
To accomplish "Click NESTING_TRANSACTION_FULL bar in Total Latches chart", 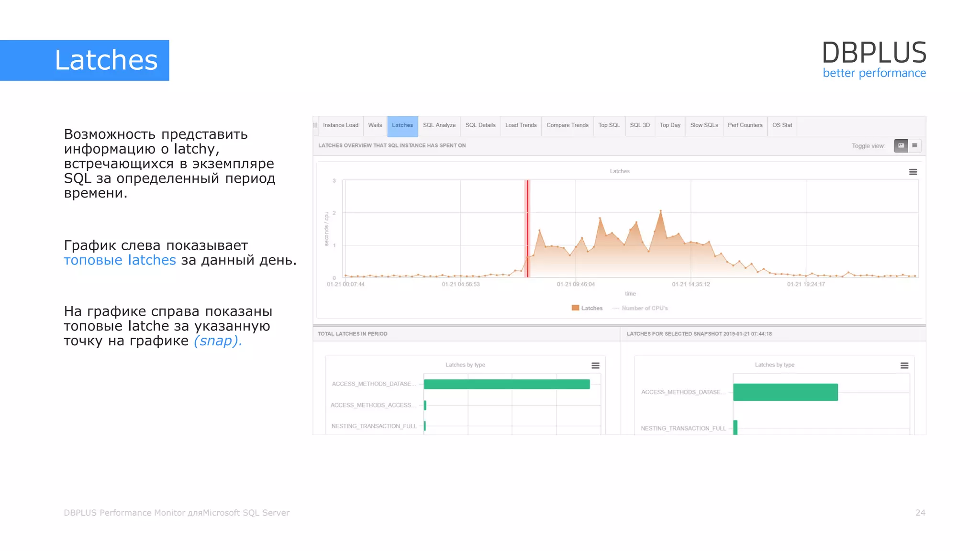I will pos(425,426).
